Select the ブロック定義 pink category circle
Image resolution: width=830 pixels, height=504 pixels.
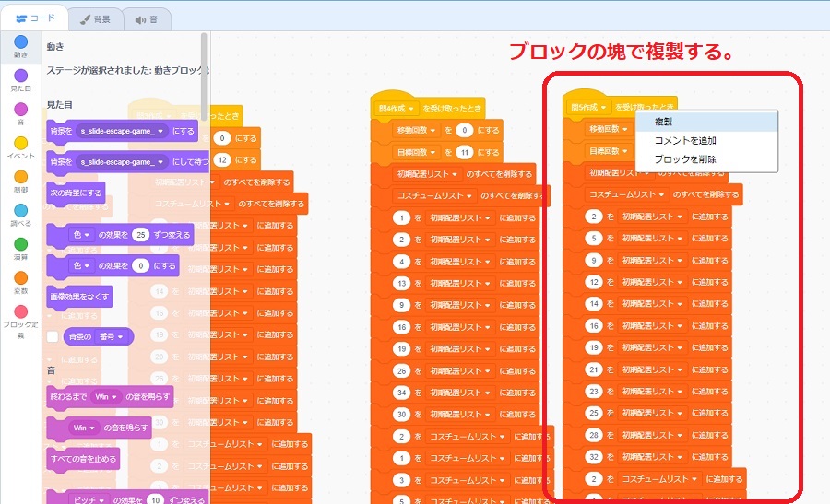tap(20, 312)
